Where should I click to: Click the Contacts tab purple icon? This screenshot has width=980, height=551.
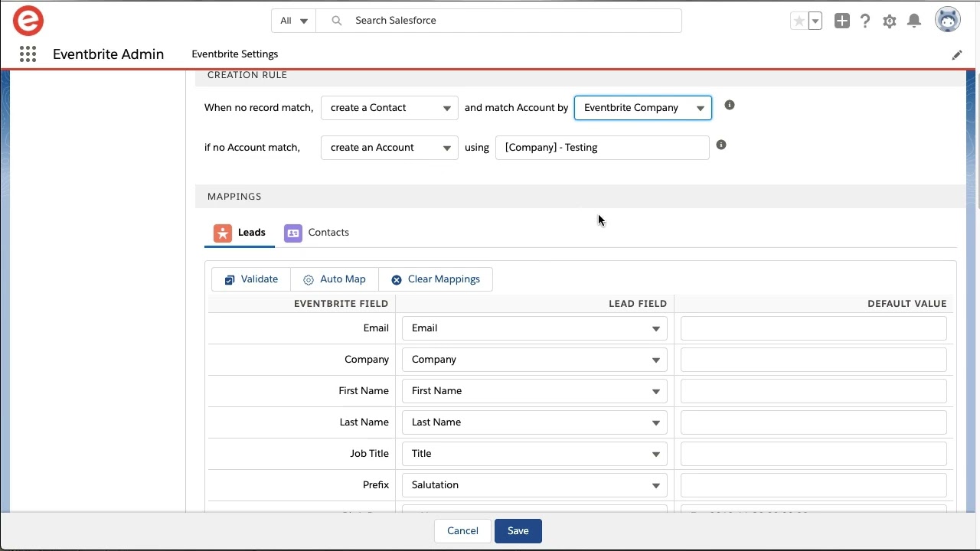pos(293,233)
